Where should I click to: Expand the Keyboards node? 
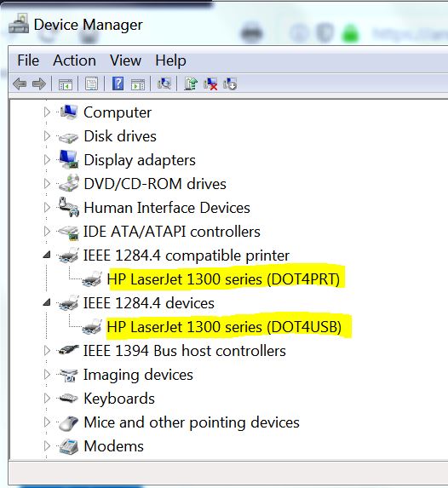47,399
